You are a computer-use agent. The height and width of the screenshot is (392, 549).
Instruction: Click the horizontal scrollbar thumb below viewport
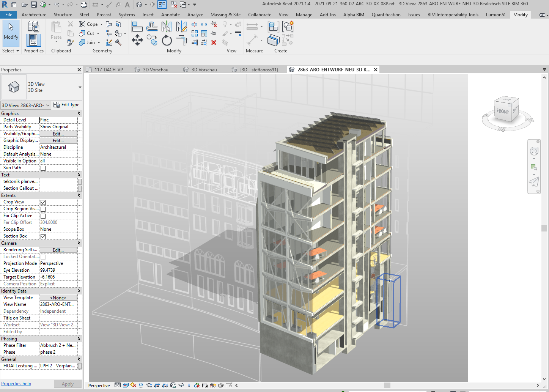coord(387,385)
